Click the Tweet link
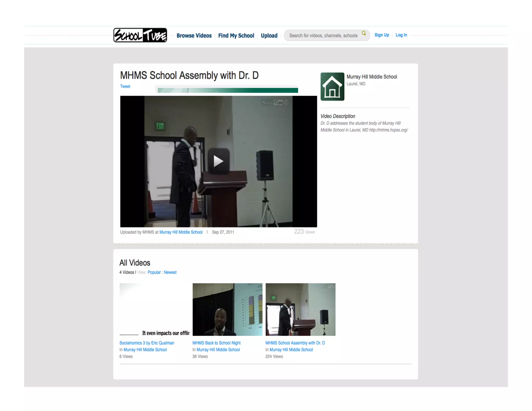 click(x=125, y=86)
